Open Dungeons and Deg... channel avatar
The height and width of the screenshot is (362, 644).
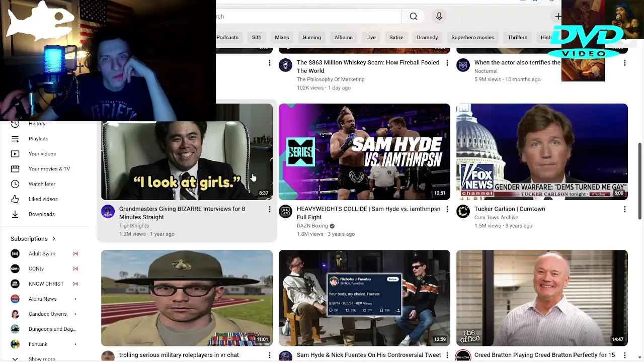click(x=15, y=329)
